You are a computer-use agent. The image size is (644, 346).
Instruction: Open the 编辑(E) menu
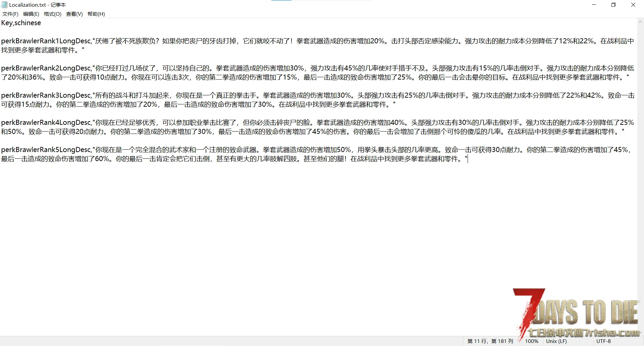(31, 14)
